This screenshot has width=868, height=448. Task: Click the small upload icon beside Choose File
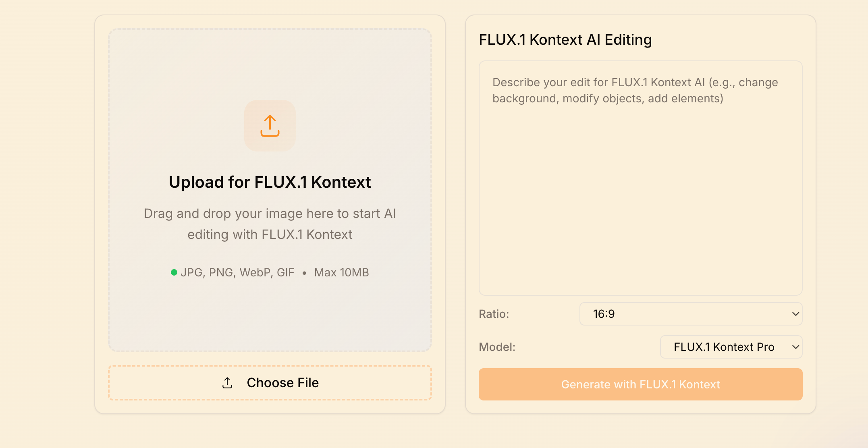pyautogui.click(x=227, y=383)
